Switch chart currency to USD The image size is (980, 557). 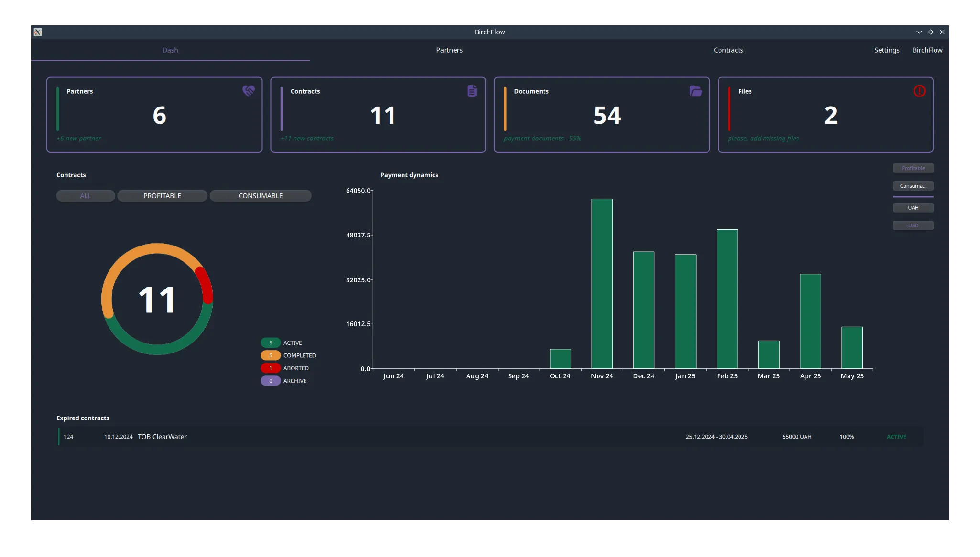coord(913,225)
